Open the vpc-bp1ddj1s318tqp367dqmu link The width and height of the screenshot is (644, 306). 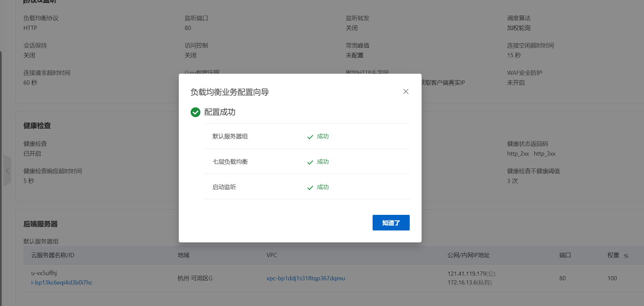(306, 278)
